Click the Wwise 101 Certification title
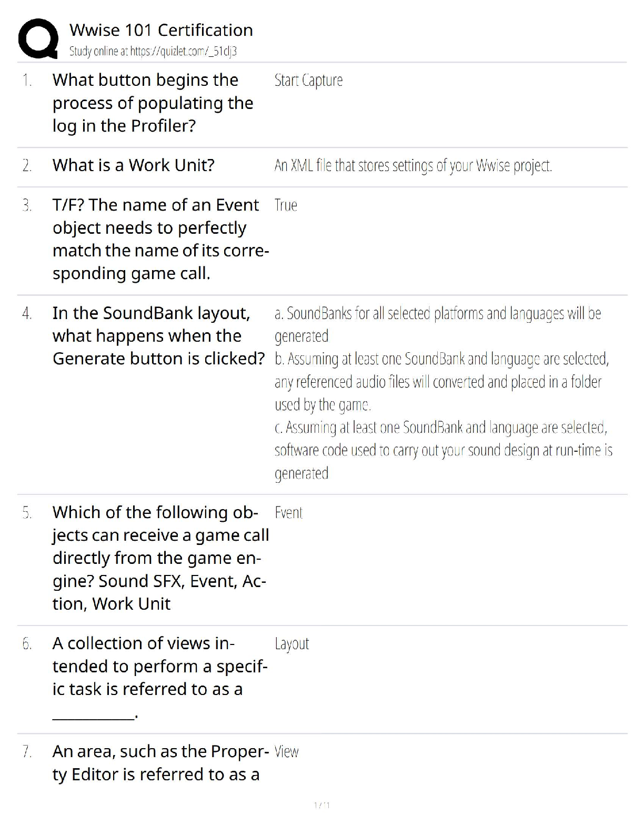The width and height of the screenshot is (644, 834). [x=161, y=30]
